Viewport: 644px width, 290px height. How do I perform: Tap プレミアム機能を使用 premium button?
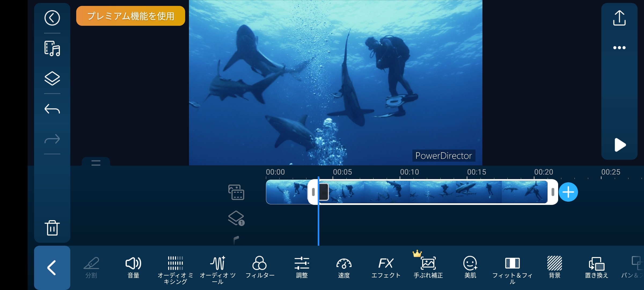(131, 16)
